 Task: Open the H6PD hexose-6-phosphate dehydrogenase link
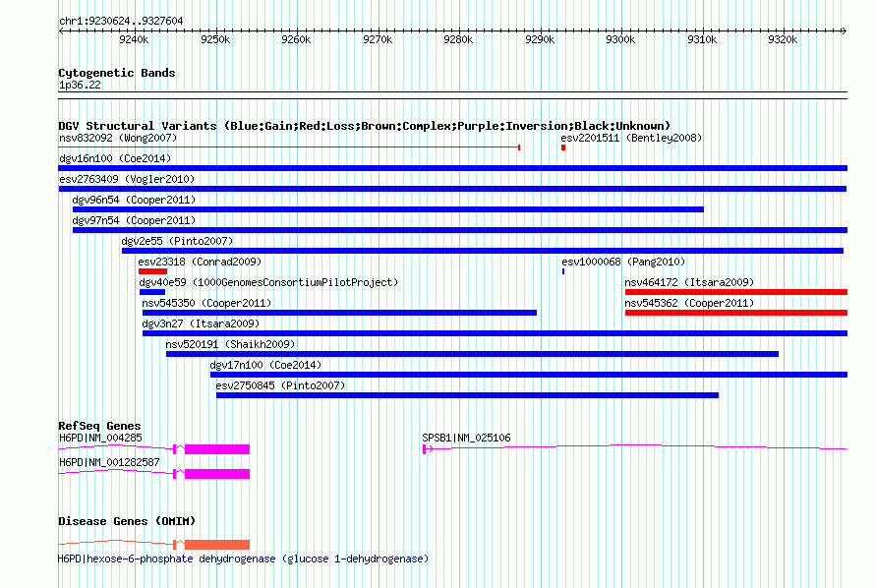click(x=243, y=559)
